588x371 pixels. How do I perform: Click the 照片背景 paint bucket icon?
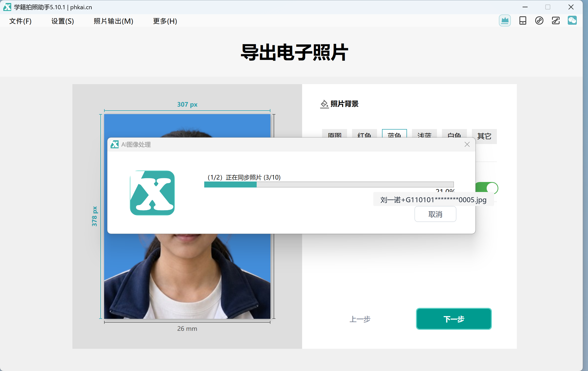point(324,104)
